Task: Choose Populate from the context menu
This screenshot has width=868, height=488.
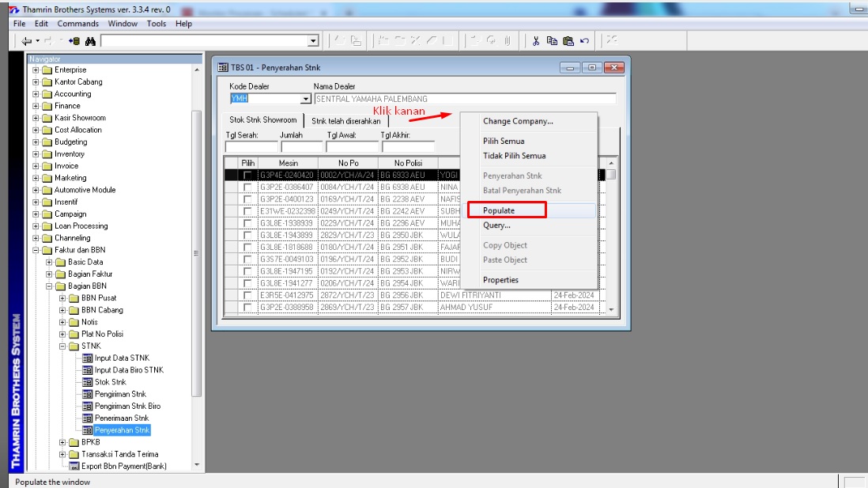Action: pyautogui.click(x=499, y=210)
